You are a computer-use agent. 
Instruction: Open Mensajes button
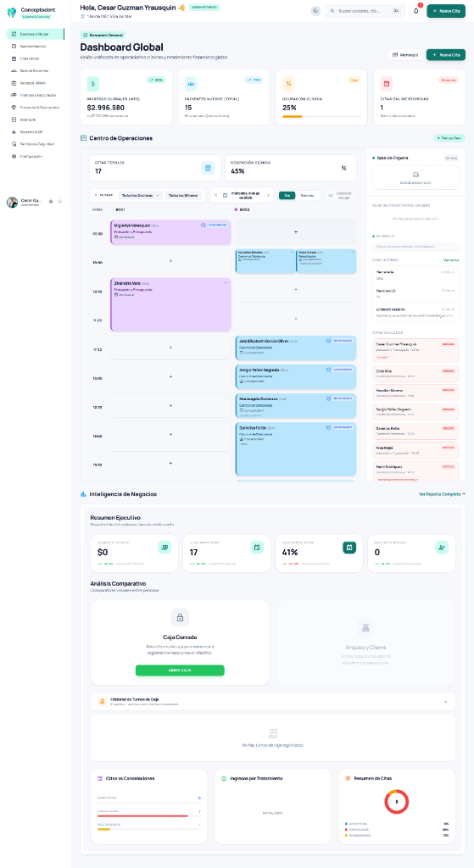pos(405,55)
